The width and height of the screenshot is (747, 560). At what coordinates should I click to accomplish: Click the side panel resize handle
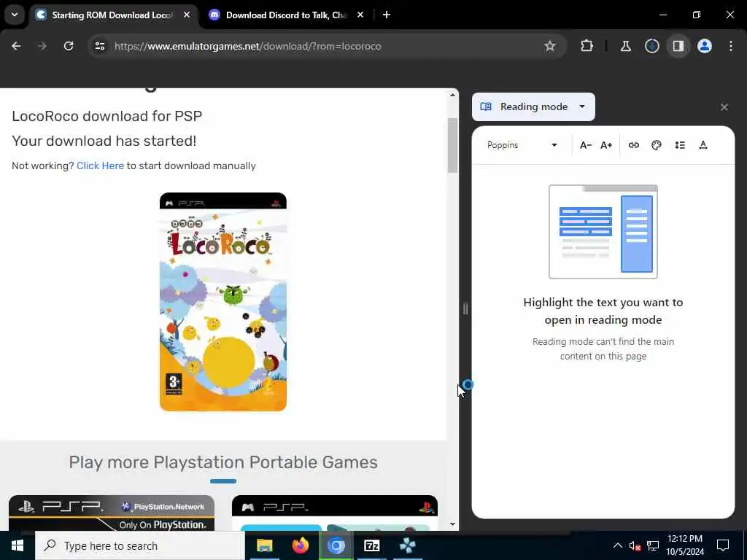click(465, 308)
